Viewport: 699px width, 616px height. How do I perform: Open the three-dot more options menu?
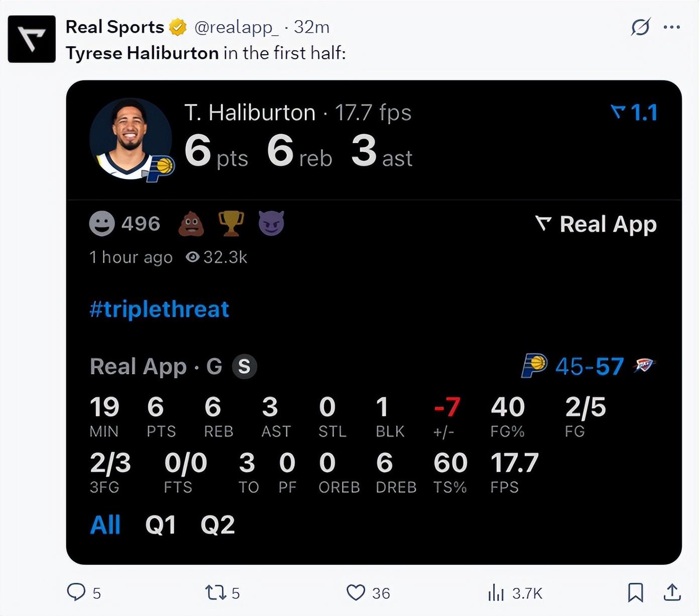[x=672, y=27]
